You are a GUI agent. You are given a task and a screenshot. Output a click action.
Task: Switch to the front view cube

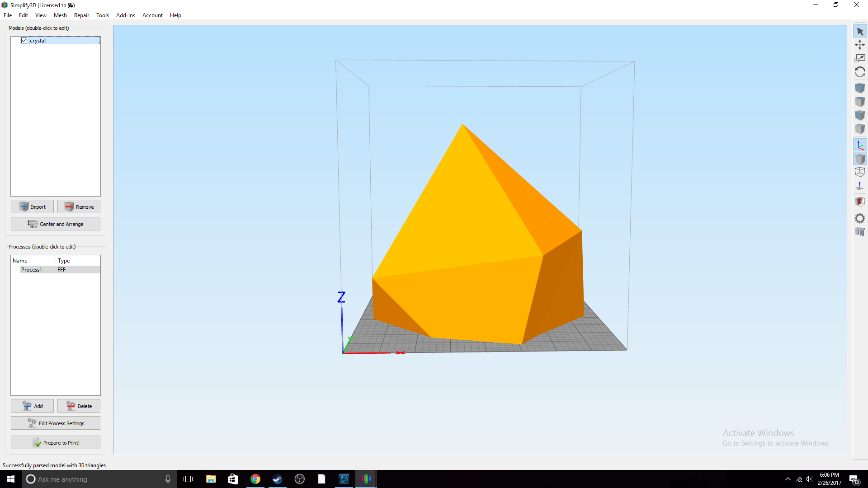[x=860, y=115]
